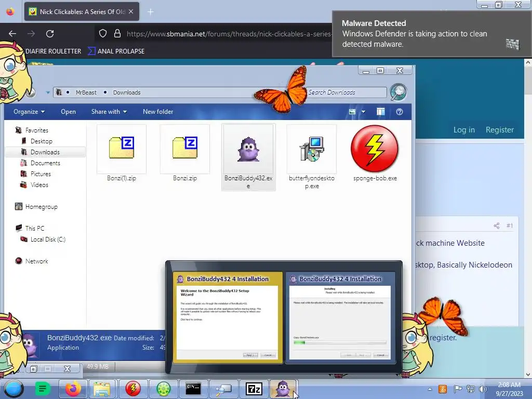Click the Firefox tracking protection shield icon

[103, 34]
